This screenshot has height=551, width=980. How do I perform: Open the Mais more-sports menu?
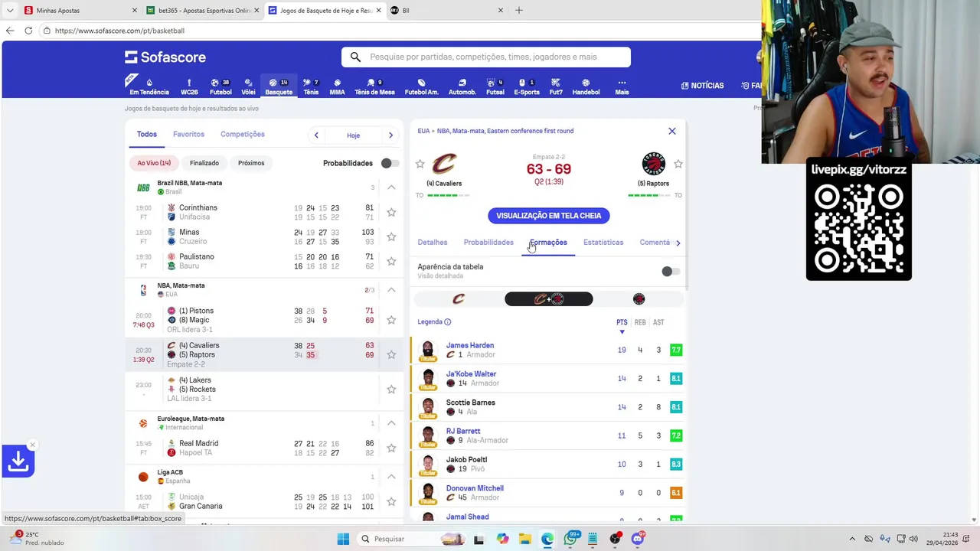click(x=622, y=86)
